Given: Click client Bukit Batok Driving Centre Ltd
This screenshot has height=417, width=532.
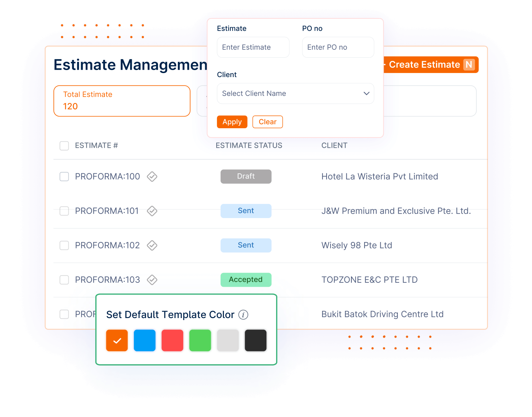Looking at the screenshot, I should point(382,314).
